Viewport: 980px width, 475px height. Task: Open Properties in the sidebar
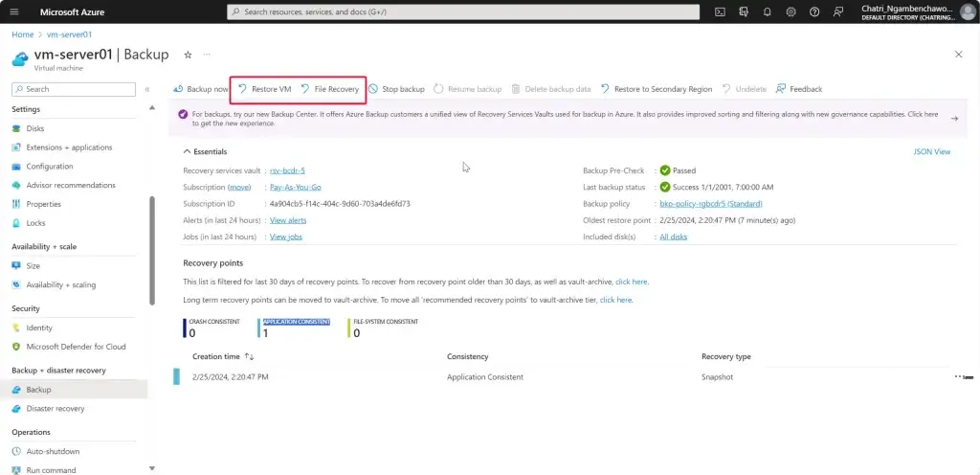[x=43, y=204]
